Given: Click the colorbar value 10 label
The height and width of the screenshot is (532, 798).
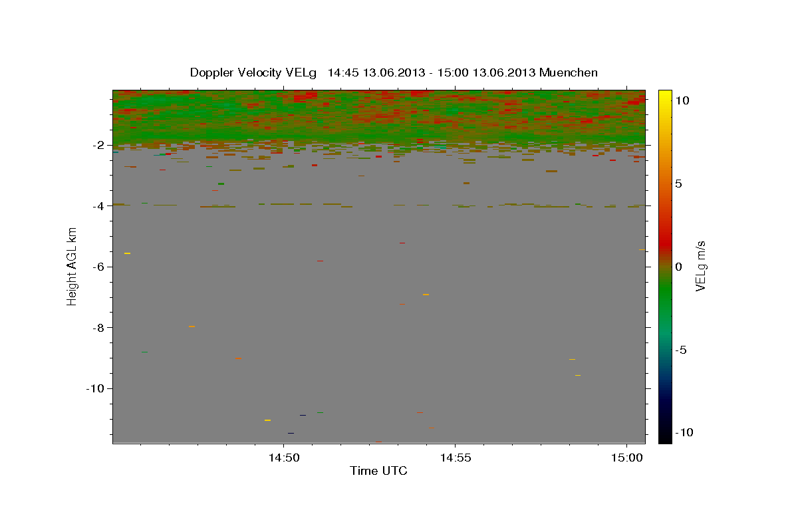Looking at the screenshot, I should pyautogui.click(x=682, y=100).
